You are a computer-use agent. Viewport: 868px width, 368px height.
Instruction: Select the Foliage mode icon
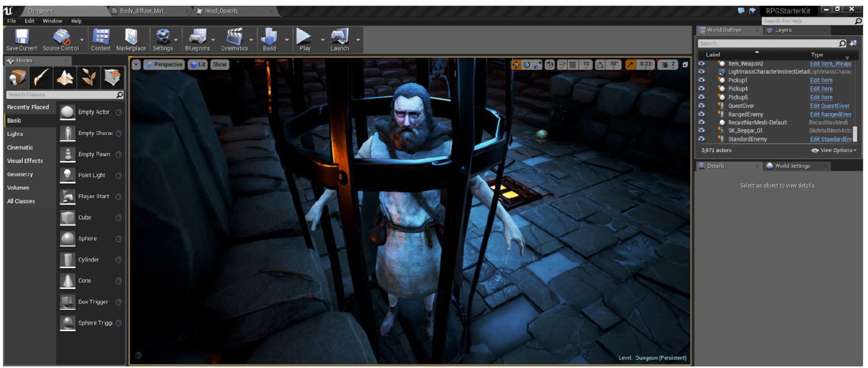(89, 77)
